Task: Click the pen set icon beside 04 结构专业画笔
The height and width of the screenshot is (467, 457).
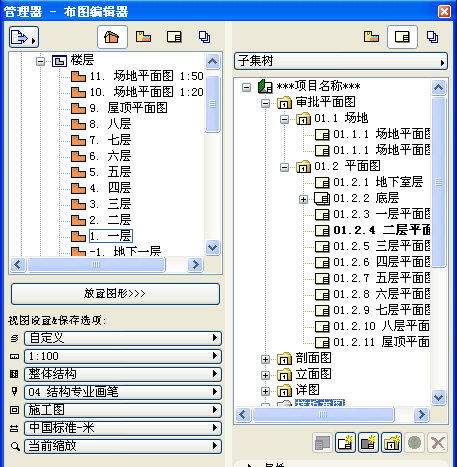Action: tap(14, 392)
